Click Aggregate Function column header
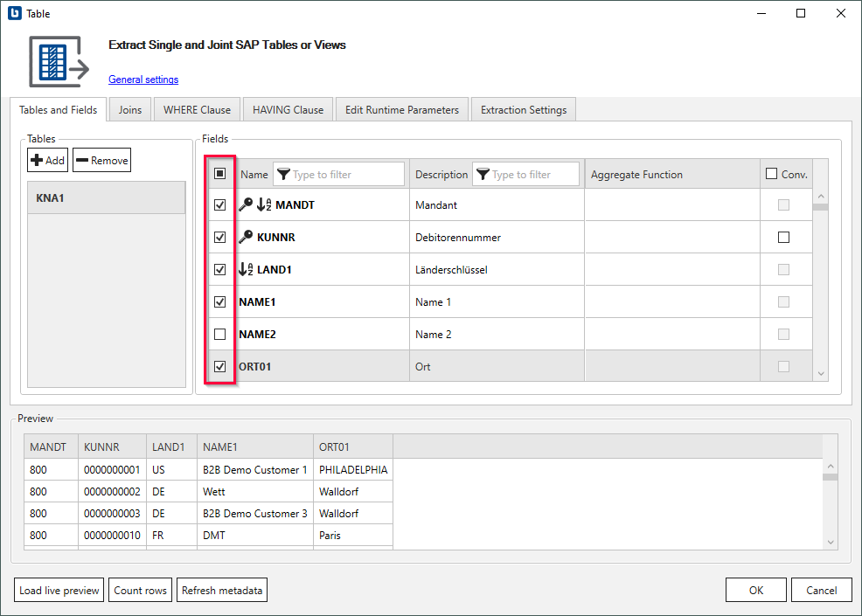This screenshot has height=616, width=862. click(x=673, y=174)
